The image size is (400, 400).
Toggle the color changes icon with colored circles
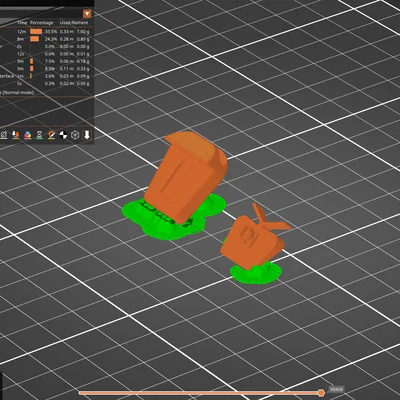tap(28, 135)
